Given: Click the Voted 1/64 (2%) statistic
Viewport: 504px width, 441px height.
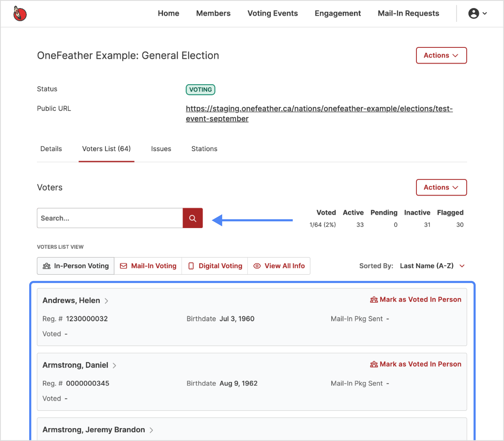Looking at the screenshot, I should tap(323, 225).
